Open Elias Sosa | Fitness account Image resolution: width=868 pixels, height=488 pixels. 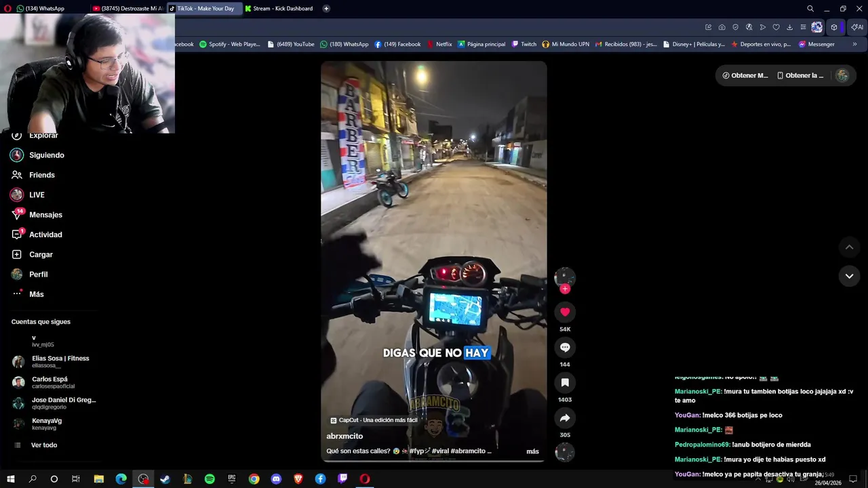click(x=54, y=362)
